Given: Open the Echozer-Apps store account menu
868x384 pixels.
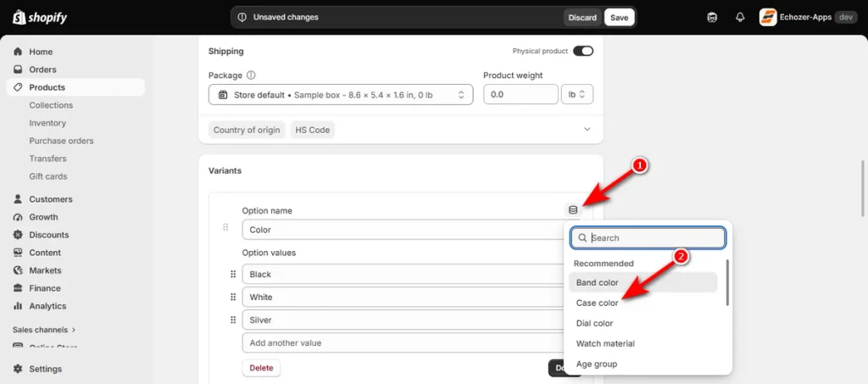Looking at the screenshot, I should click(x=808, y=17).
